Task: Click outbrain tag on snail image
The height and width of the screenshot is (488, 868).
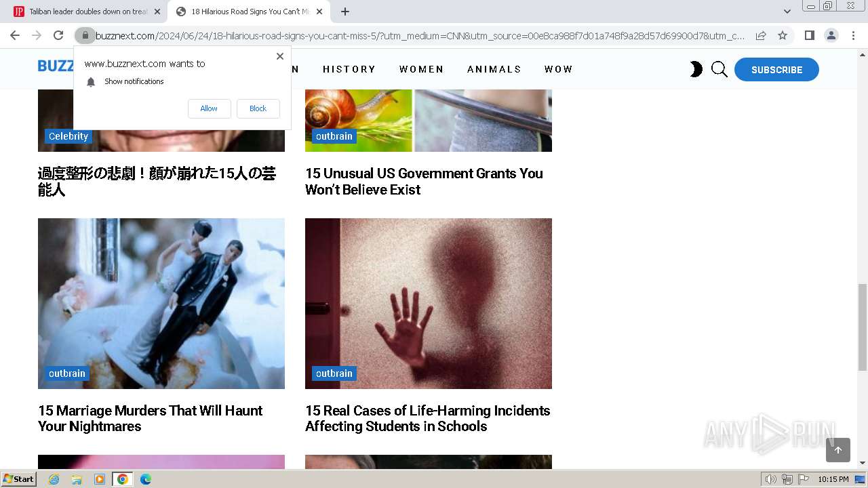Action: (334, 136)
